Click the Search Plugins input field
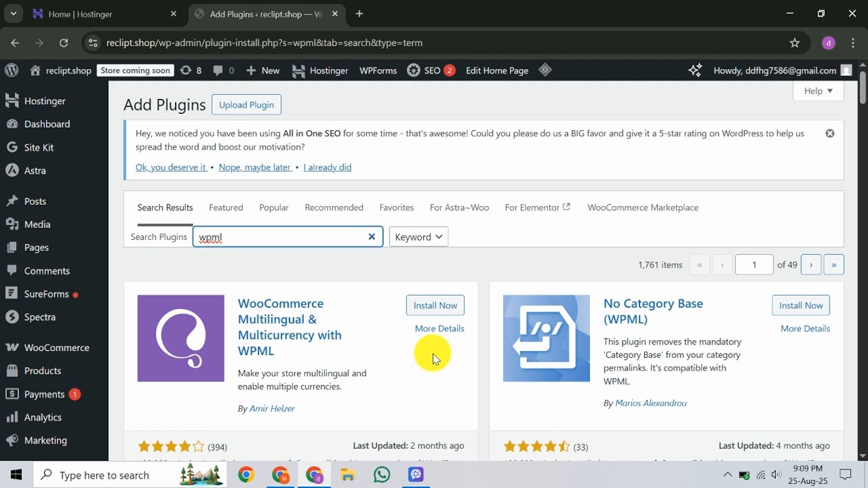The height and width of the screenshot is (488, 868). pyautogui.click(x=288, y=237)
